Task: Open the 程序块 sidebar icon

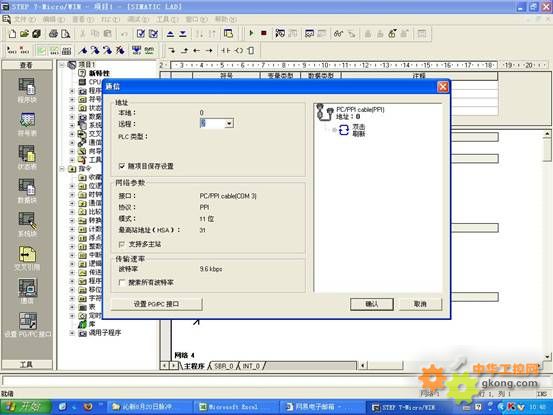Action: click(x=27, y=91)
